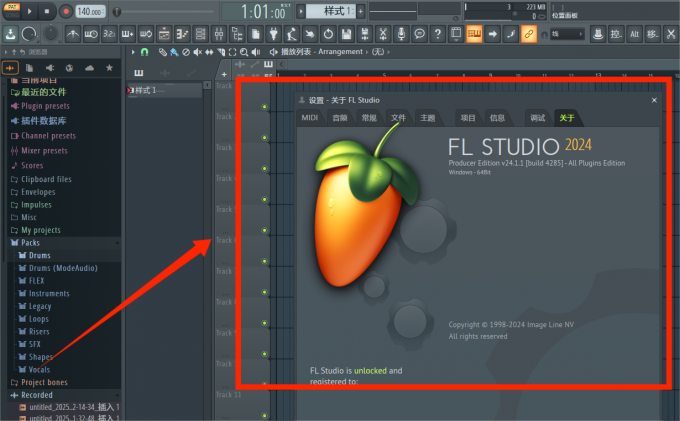Click the Alt toolbar button
The width and height of the screenshot is (680, 421).
634,34
